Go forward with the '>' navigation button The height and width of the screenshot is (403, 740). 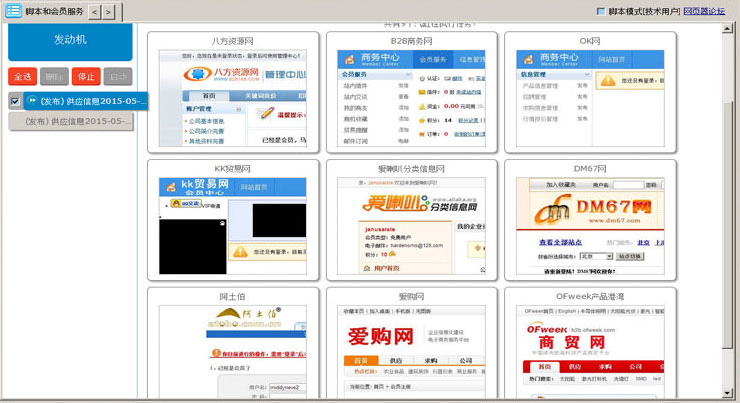pos(109,12)
